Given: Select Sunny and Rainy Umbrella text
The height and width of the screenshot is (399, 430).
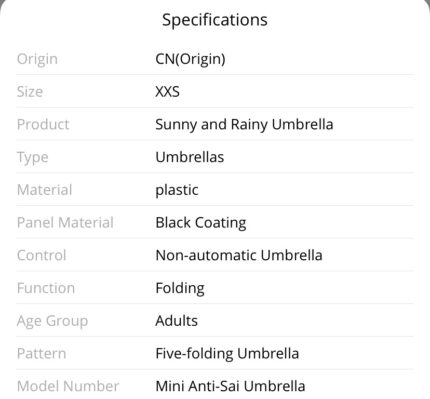Looking at the screenshot, I should pos(244,125).
